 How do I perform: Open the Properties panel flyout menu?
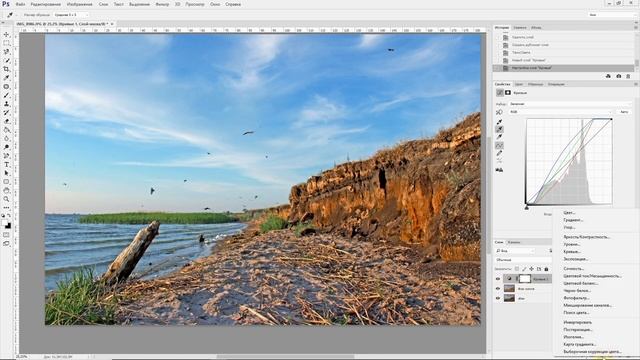click(636, 84)
